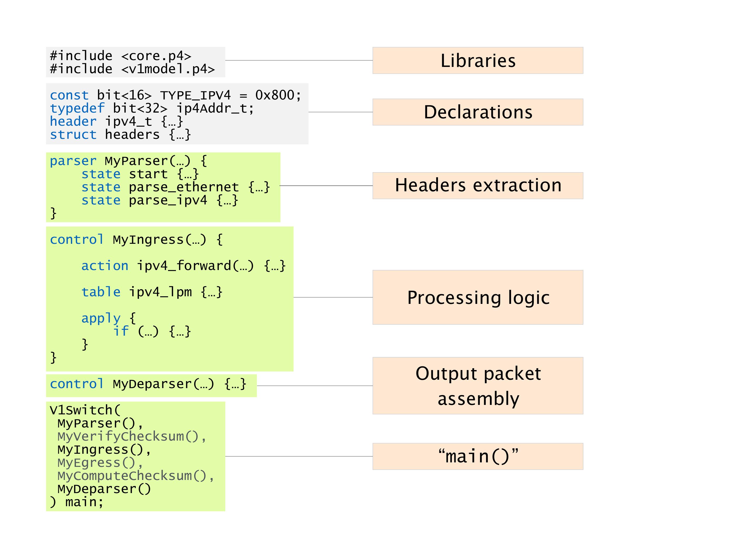747x560 pixels.
Task: Click 'control MyIngress(…) {' line
Action: pos(137,240)
